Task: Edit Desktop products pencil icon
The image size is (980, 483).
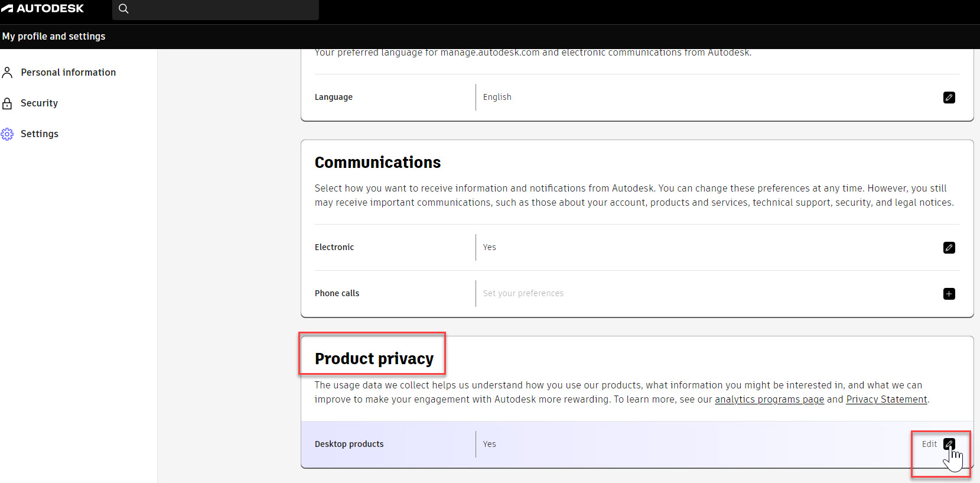Action: 949,444
